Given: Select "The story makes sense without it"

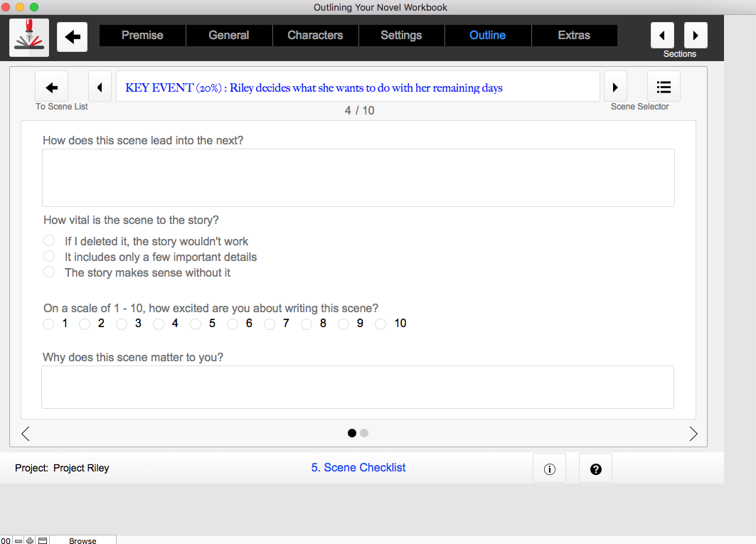Looking at the screenshot, I should [49, 272].
